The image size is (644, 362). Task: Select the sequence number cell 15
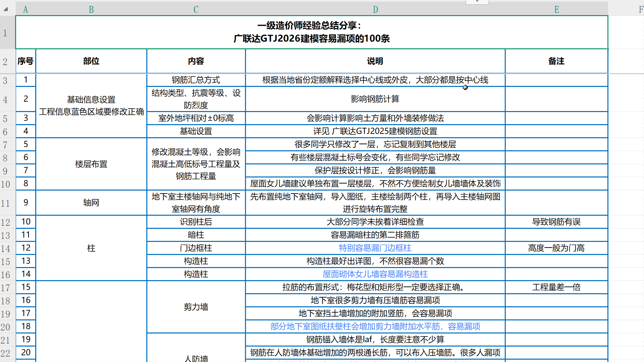click(x=26, y=287)
